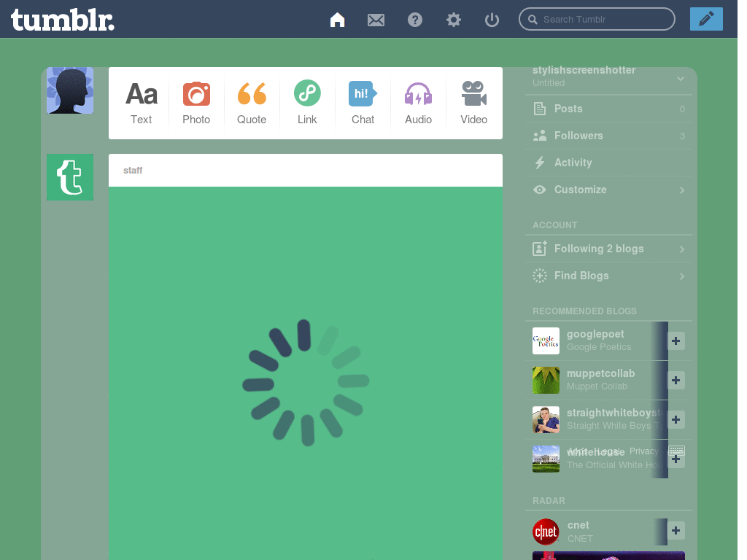Image resolution: width=747 pixels, height=560 pixels.
Task: Open Customize in the sidebar
Action: [608, 190]
